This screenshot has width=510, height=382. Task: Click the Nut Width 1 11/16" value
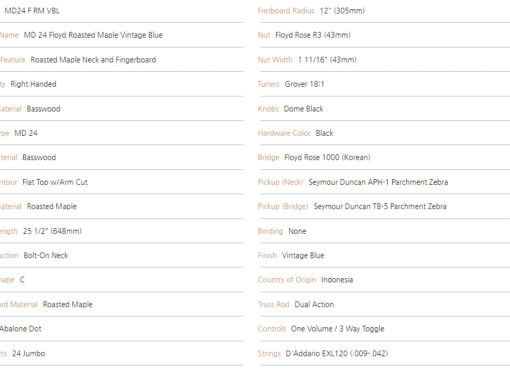(327, 60)
